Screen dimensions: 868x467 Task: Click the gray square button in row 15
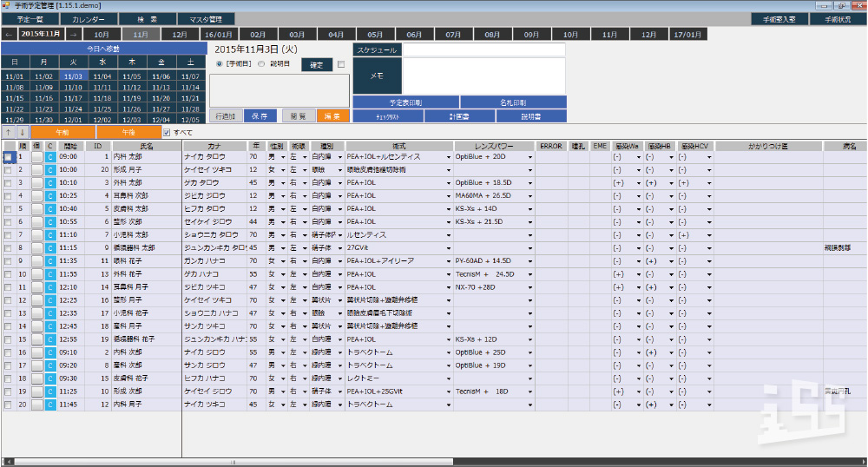[37, 339]
